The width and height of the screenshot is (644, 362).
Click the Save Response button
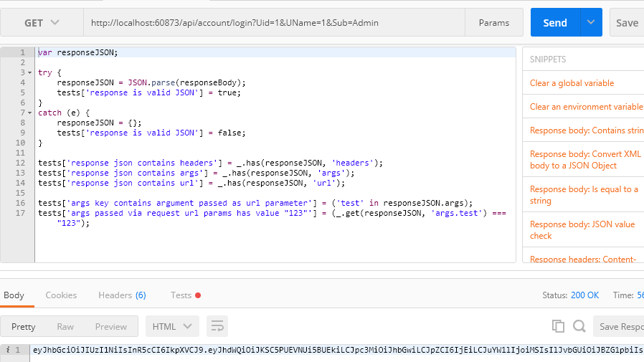pyautogui.click(x=618, y=326)
